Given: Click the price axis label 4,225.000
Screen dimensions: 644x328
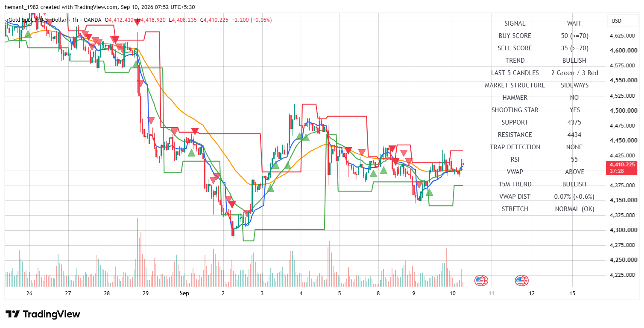Looking at the screenshot, I should (x=622, y=275).
